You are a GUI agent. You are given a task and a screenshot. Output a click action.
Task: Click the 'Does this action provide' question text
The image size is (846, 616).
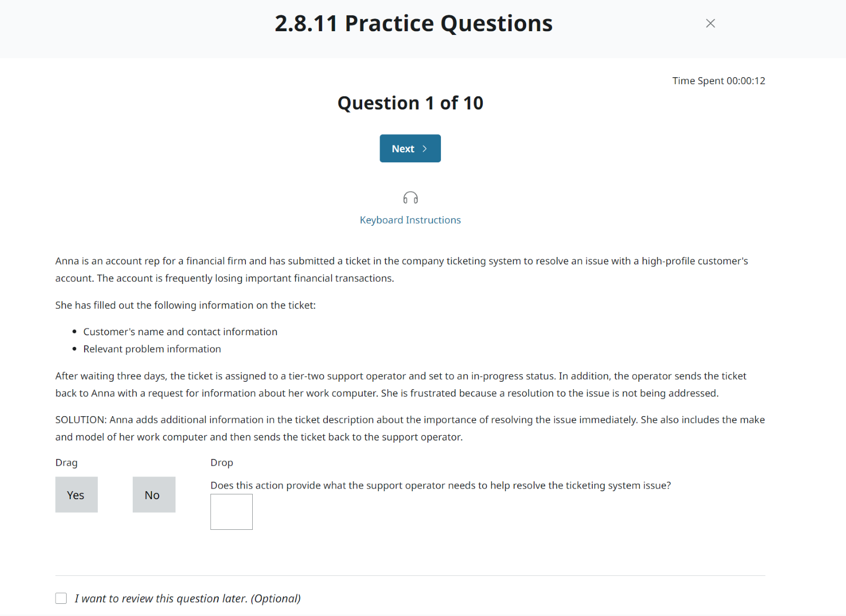click(x=440, y=485)
